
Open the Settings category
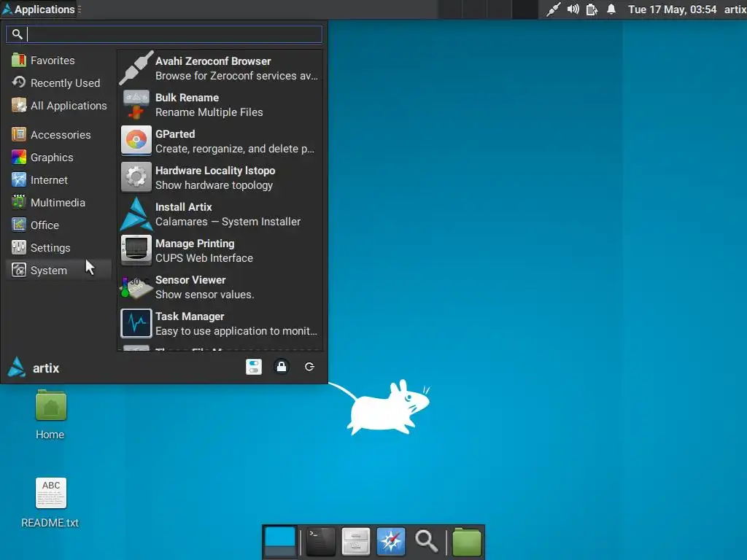tap(58, 248)
